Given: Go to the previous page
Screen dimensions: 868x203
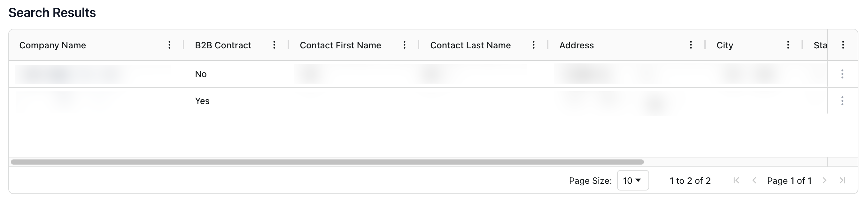Looking at the screenshot, I should tap(755, 181).
